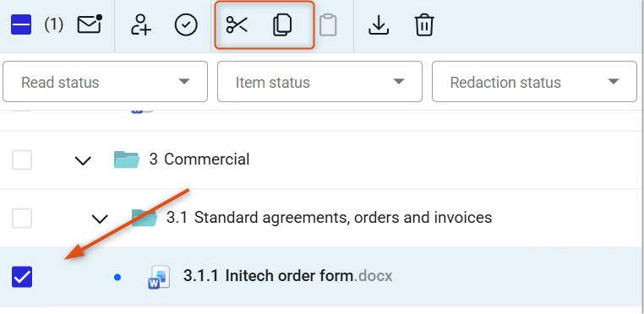Image resolution: width=644 pixels, height=314 pixels.
Task: Click the blue unread dot for Initech order form
Action: (117, 278)
